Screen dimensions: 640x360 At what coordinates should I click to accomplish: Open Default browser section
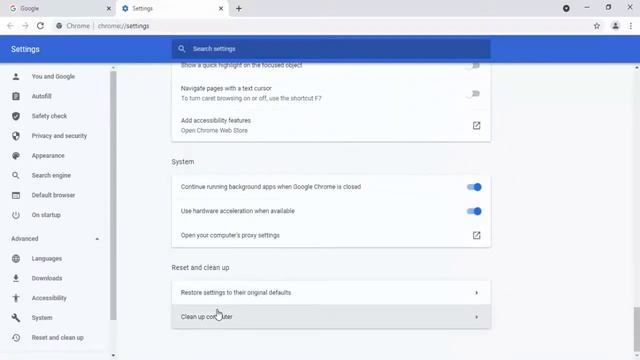(x=53, y=195)
